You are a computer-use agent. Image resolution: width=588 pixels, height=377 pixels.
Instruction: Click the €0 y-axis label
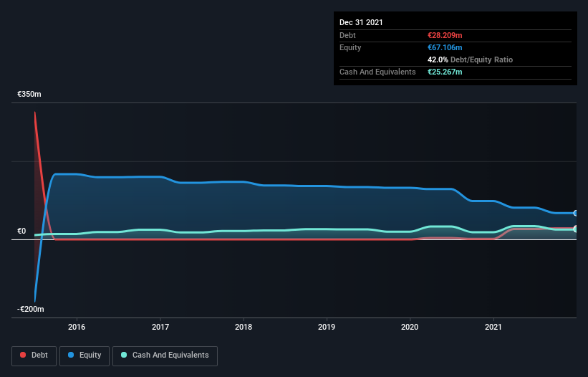tap(21, 231)
